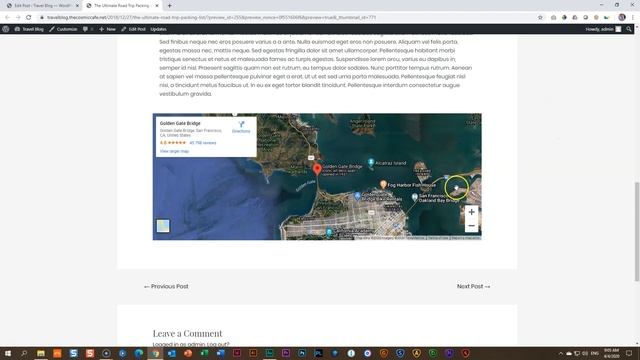640x360 pixels.
Task: Click the page vertical scrollbar thumb
Action: pos(637,231)
